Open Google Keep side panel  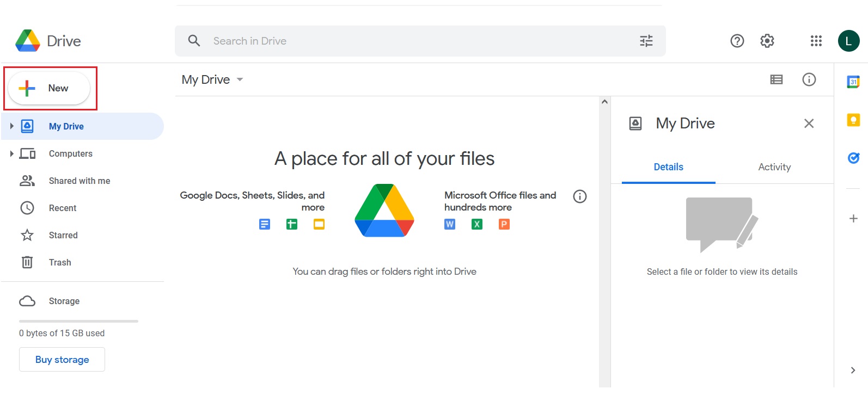(853, 120)
